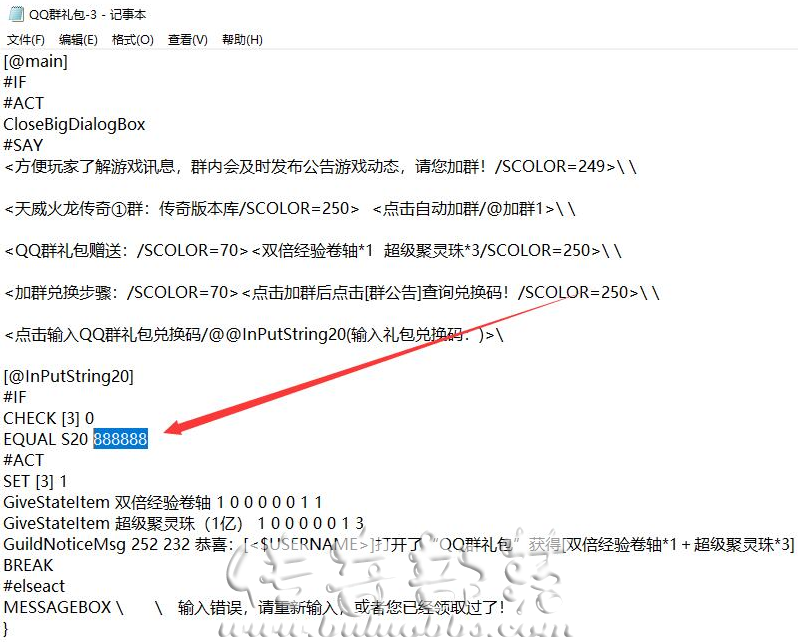Click the title bar text QQ群礼包-3 - 记事本
This screenshot has width=798, height=642.
pos(88,14)
